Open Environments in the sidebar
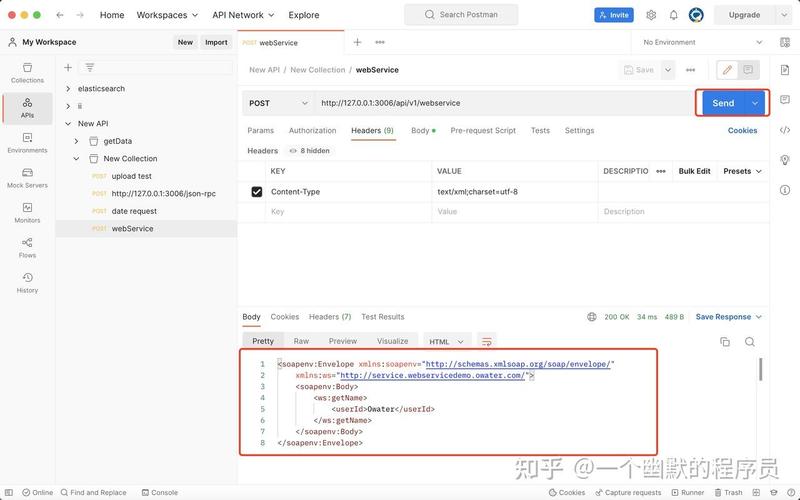Screen dimensions: 800x500 pos(28,143)
